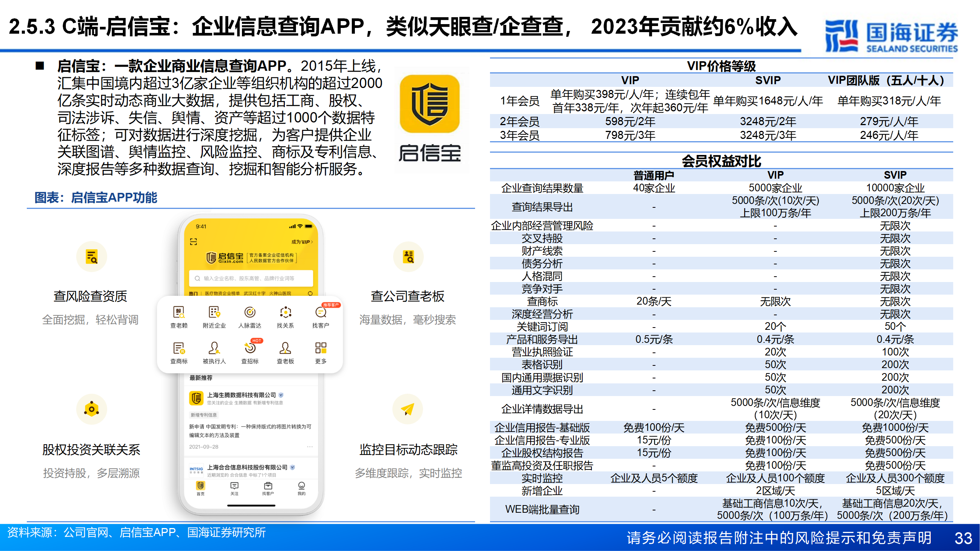Click the VIP价格等级 table title
The image size is (980, 551).
pos(721,66)
